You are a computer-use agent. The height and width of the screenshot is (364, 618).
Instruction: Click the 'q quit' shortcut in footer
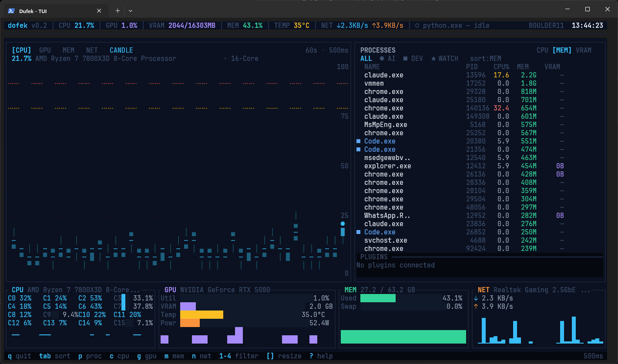pyautogui.click(x=20, y=356)
